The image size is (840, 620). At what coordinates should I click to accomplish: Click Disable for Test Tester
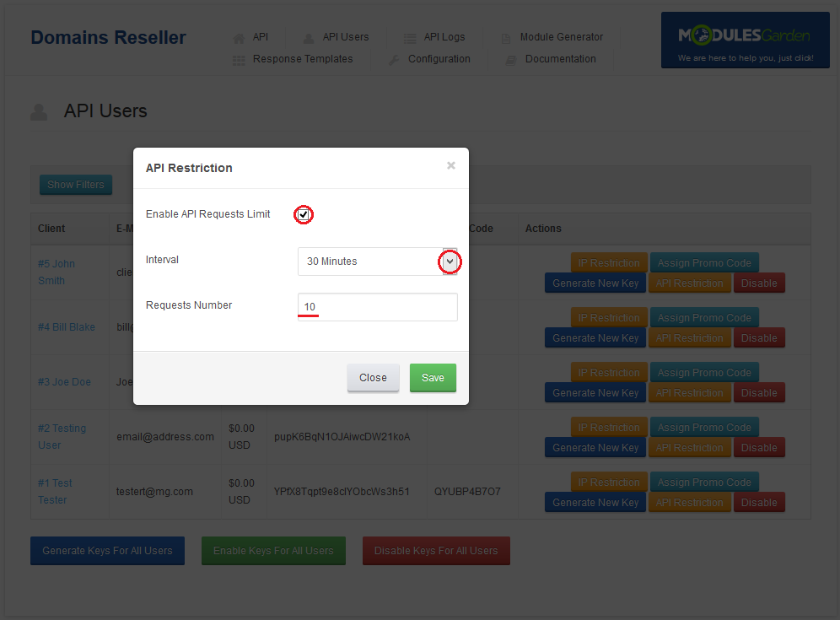coord(759,503)
